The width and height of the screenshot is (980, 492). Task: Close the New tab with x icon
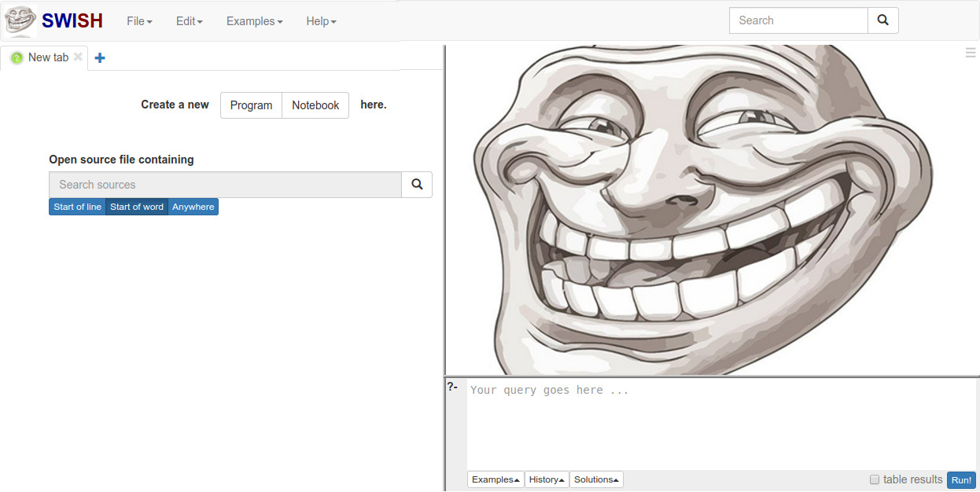pyautogui.click(x=78, y=57)
